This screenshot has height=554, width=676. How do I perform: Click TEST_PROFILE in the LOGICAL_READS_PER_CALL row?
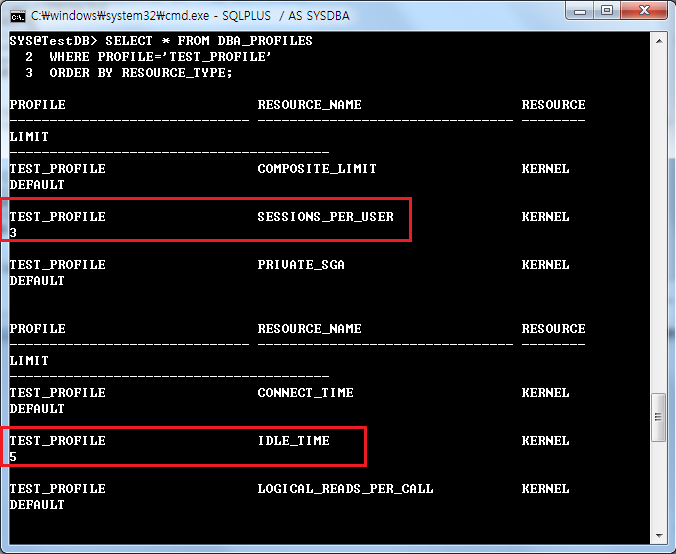pyautogui.click(x=57, y=488)
